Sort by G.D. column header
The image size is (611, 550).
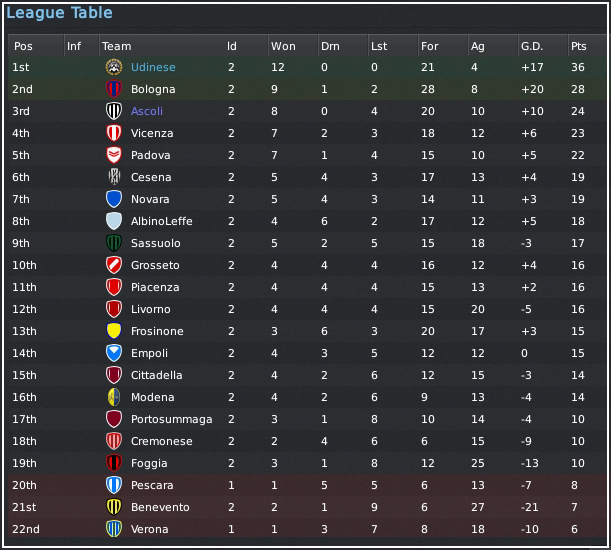pos(531,46)
